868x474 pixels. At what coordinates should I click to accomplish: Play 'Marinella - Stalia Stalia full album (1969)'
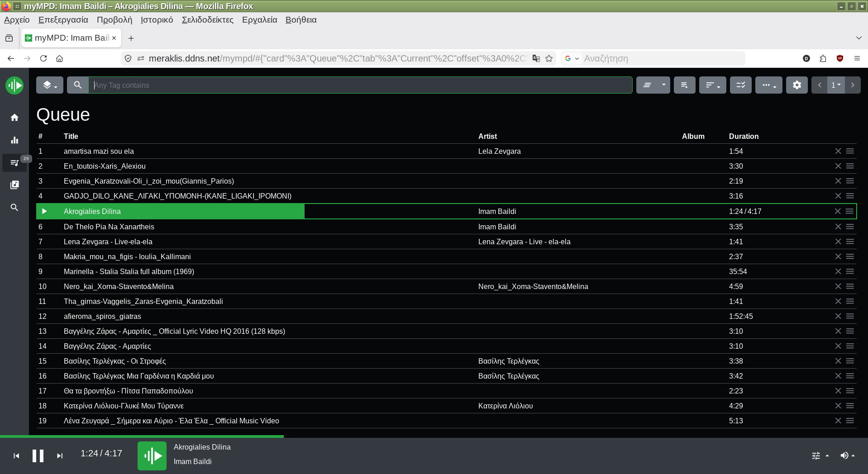click(x=129, y=271)
